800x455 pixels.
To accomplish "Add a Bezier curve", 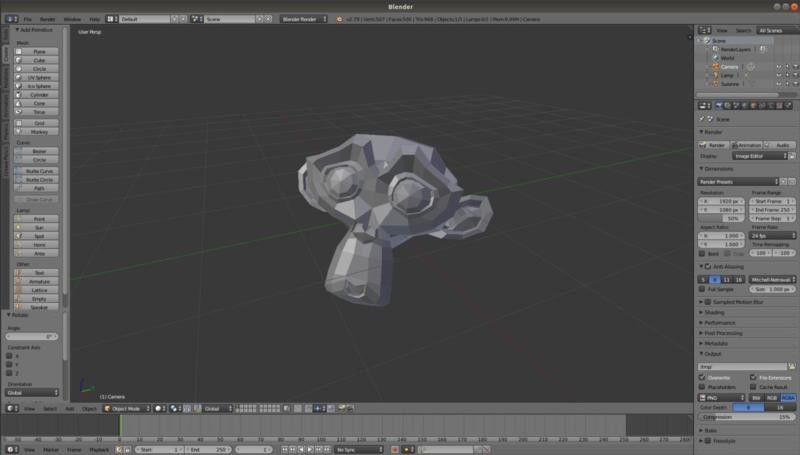I will tap(39, 151).
